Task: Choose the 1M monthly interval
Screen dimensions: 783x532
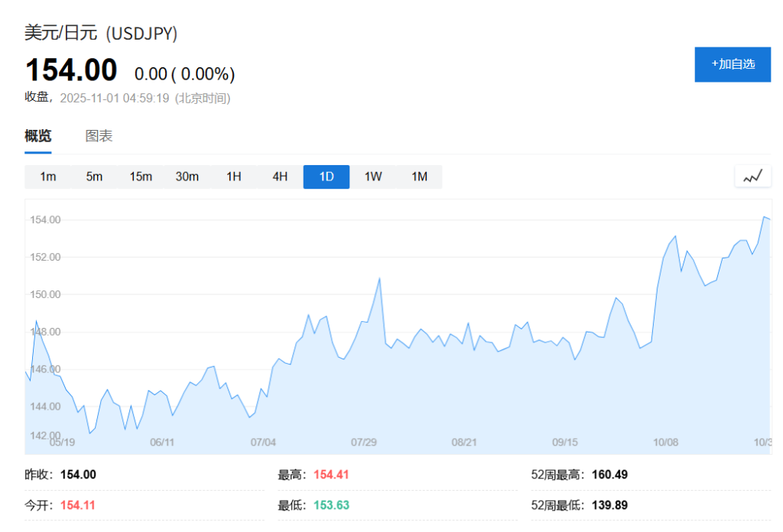Action: pyautogui.click(x=419, y=177)
